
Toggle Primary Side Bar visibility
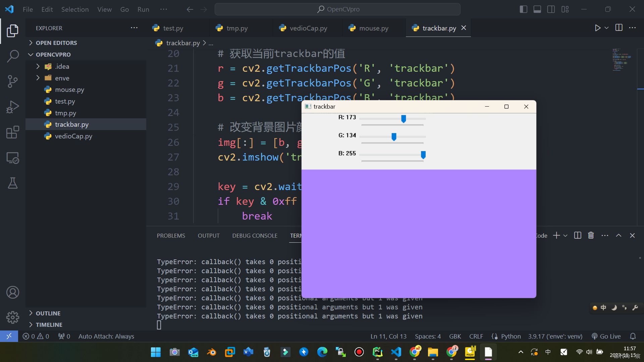coord(524,9)
